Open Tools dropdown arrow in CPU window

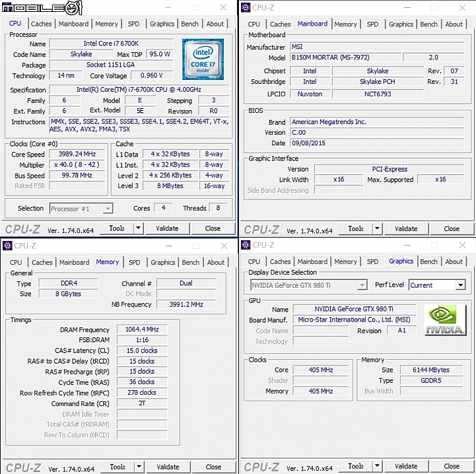click(x=138, y=228)
